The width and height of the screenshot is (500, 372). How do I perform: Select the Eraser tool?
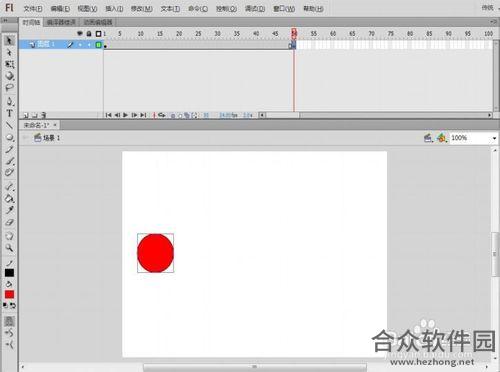(9, 222)
